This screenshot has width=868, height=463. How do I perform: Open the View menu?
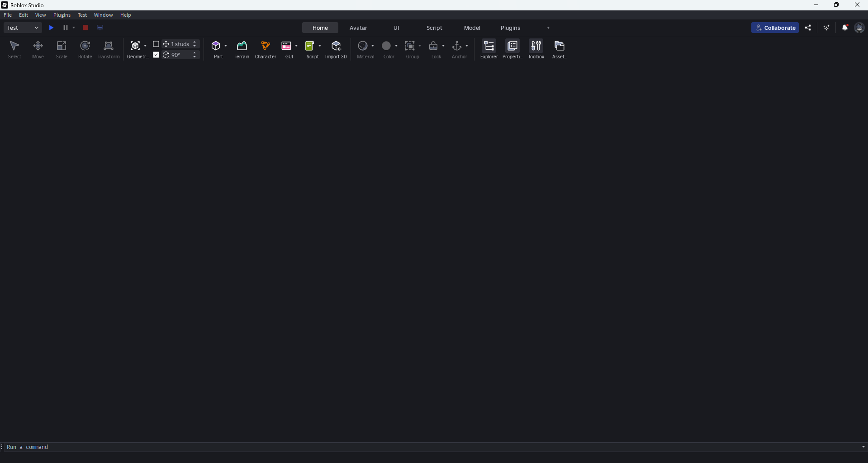pyautogui.click(x=40, y=15)
